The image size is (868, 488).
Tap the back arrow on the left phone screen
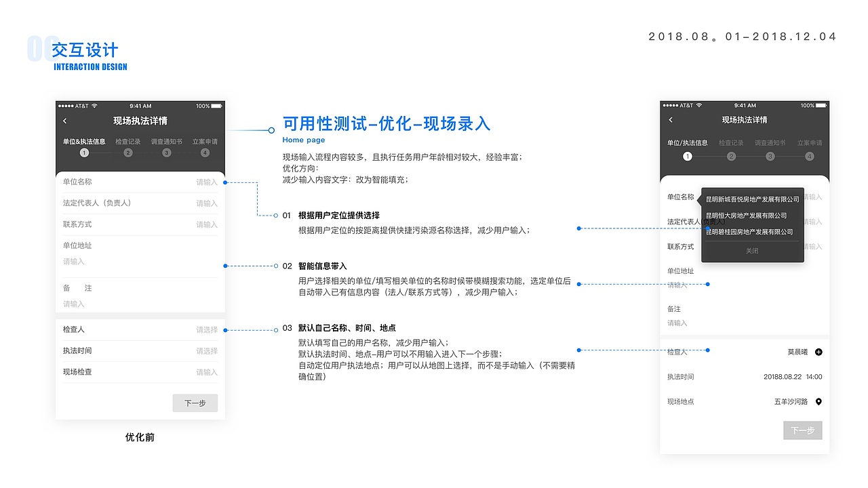point(64,120)
